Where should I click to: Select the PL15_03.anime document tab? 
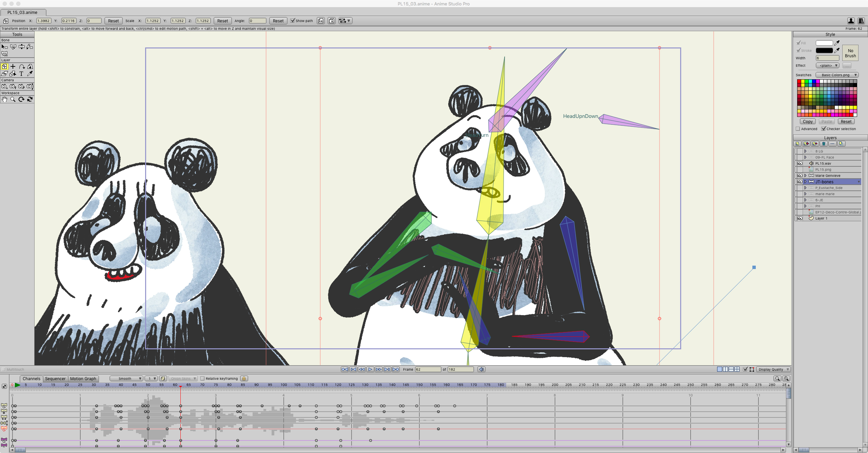(x=22, y=12)
